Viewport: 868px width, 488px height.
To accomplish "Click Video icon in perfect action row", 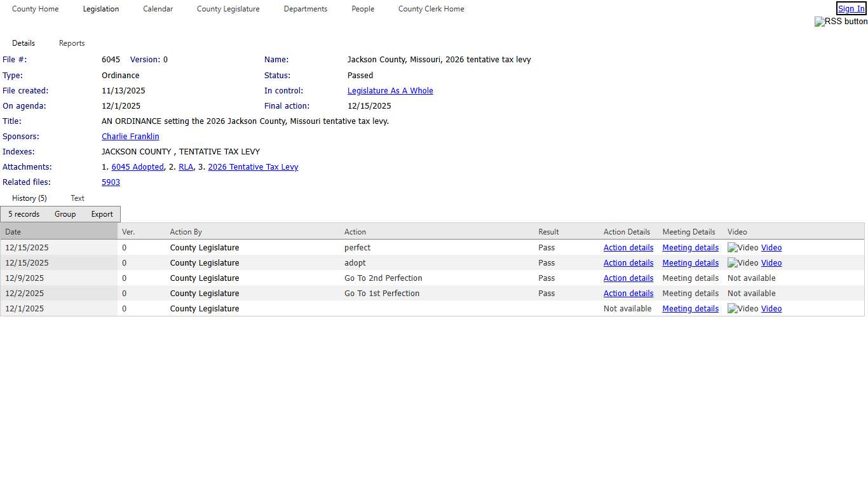I will tap(743, 248).
